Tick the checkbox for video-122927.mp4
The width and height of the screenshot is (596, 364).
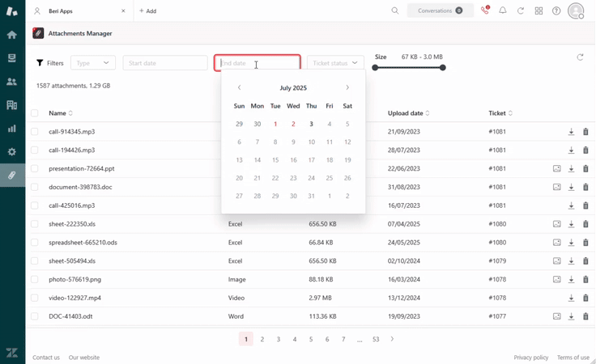pos(35,298)
